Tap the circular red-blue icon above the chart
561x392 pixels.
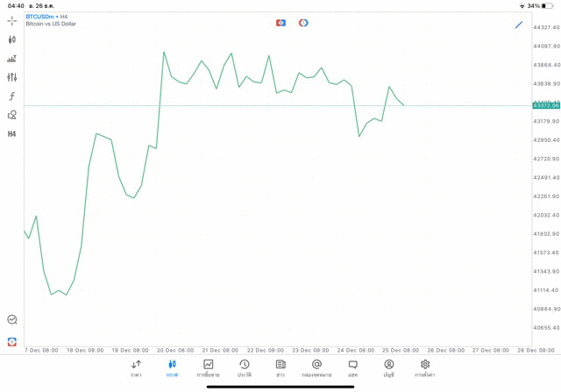pos(303,23)
